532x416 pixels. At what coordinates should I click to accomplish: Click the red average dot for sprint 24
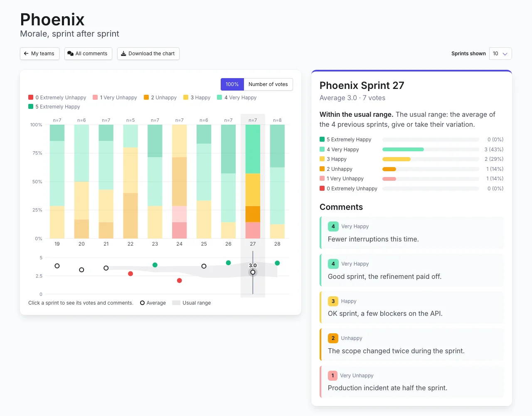[180, 281]
